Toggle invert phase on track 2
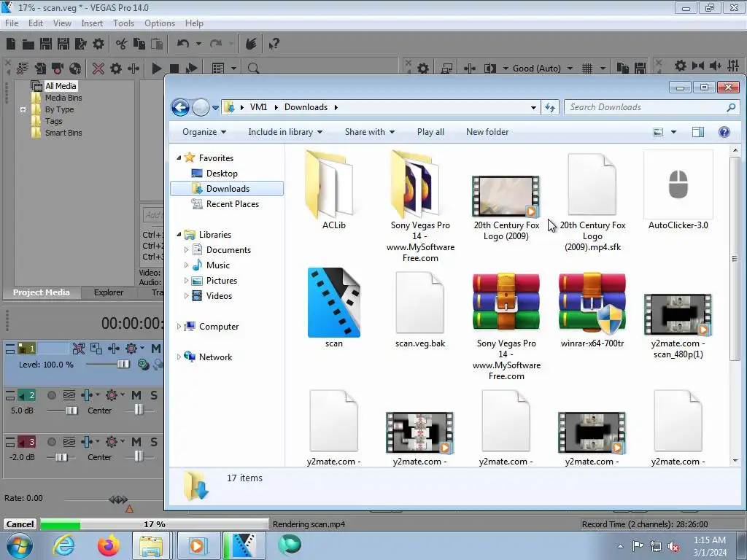 (x=69, y=395)
